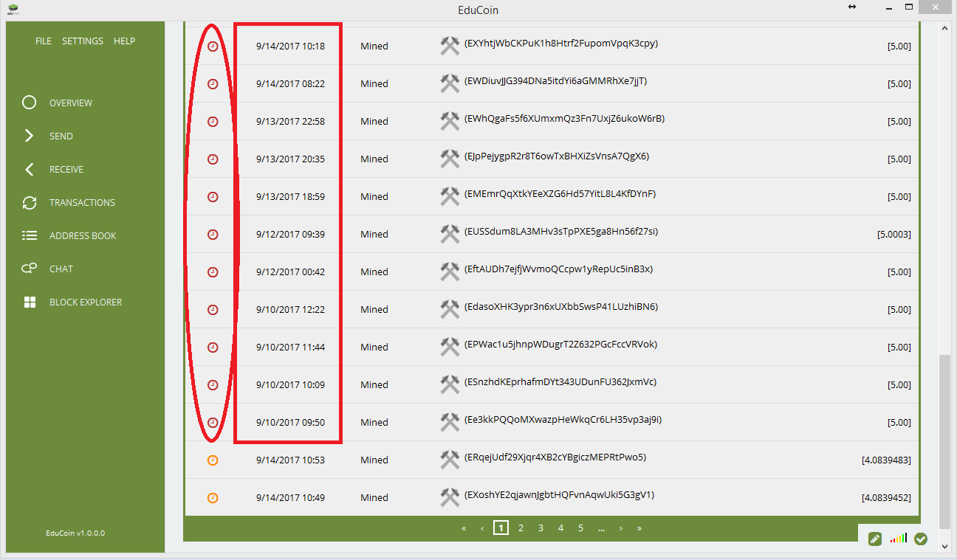
Task: Open the ADDRESS BOOK section label
Action: pos(83,235)
